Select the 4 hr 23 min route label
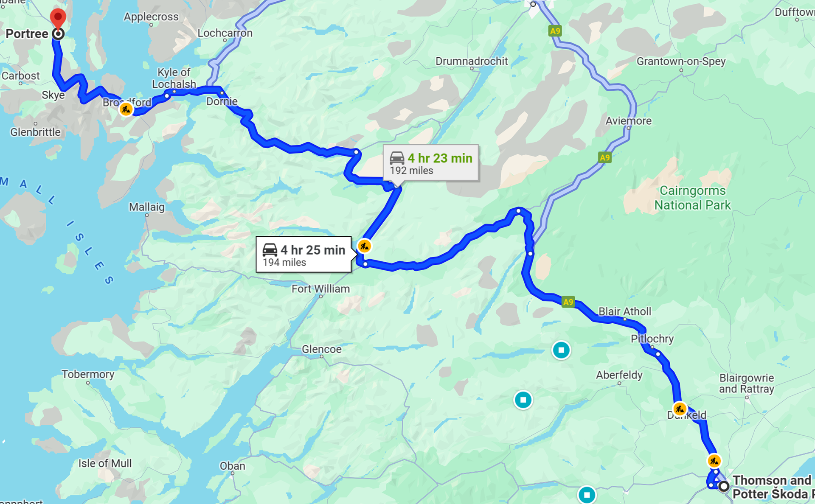This screenshot has height=504, width=815. pyautogui.click(x=430, y=164)
